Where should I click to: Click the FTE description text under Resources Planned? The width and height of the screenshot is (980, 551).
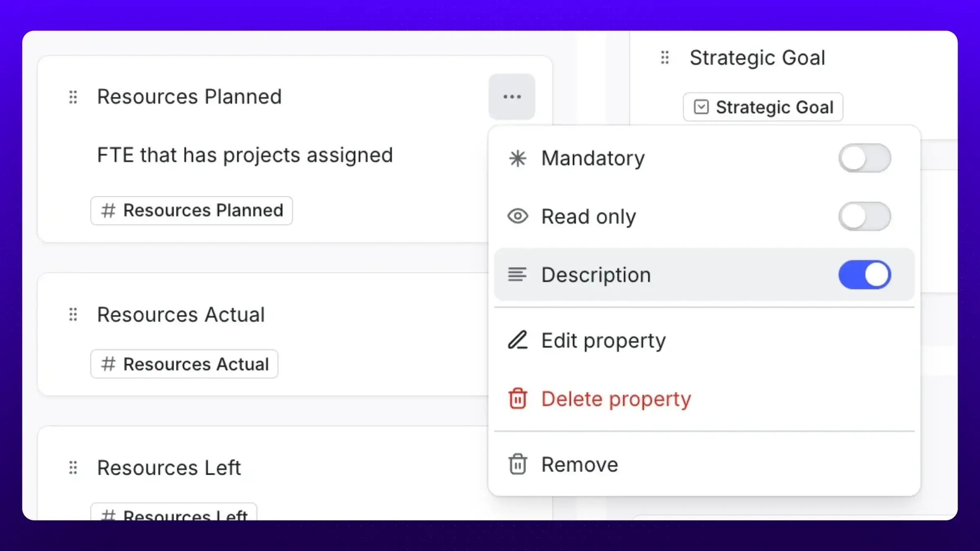pyautogui.click(x=245, y=155)
